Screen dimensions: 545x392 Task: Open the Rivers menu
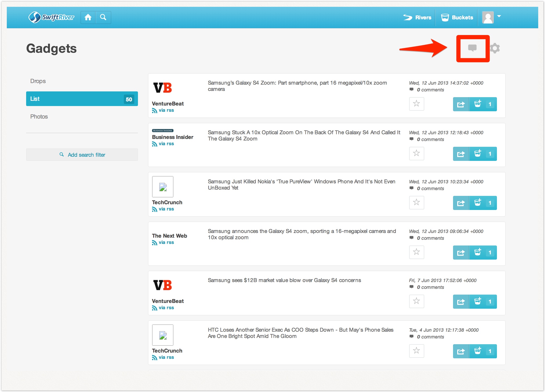(417, 17)
